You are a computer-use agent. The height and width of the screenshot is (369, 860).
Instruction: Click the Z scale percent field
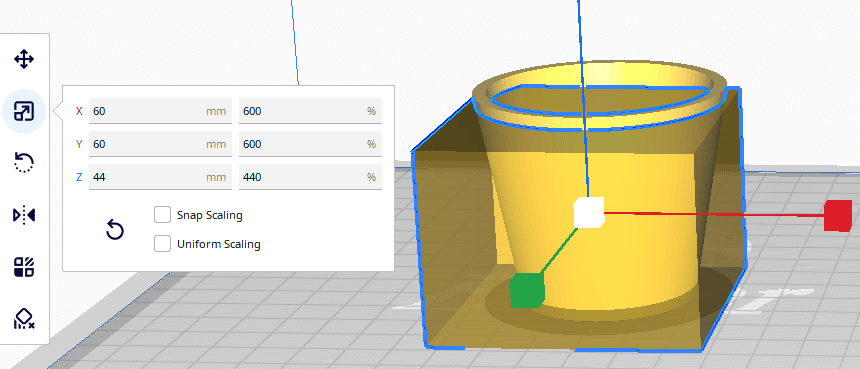pyautogui.click(x=310, y=177)
